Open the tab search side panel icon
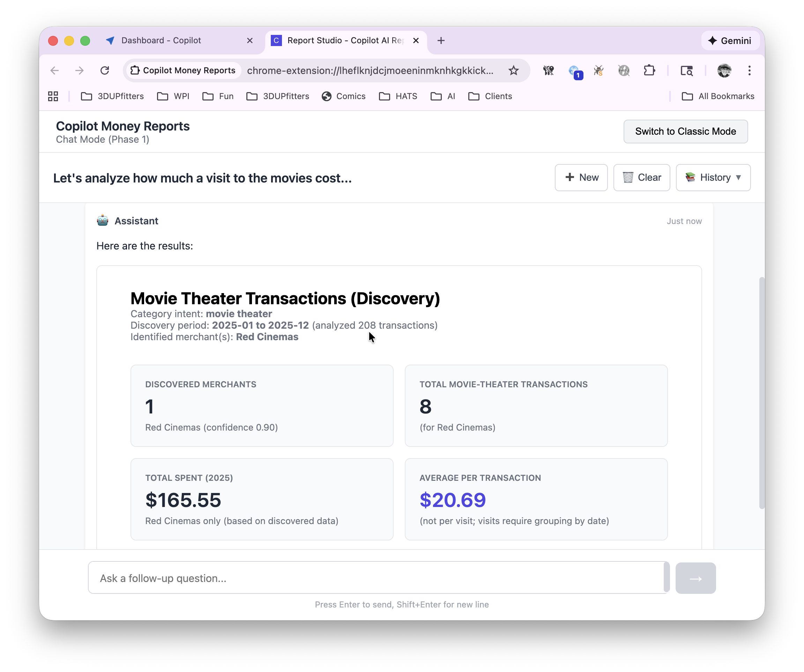804x672 pixels. point(686,70)
